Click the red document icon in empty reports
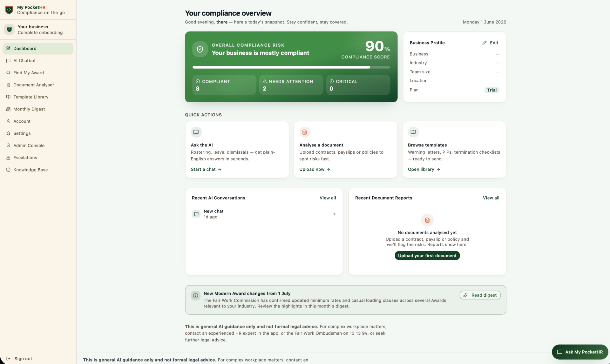The image size is (610, 364). point(427,220)
